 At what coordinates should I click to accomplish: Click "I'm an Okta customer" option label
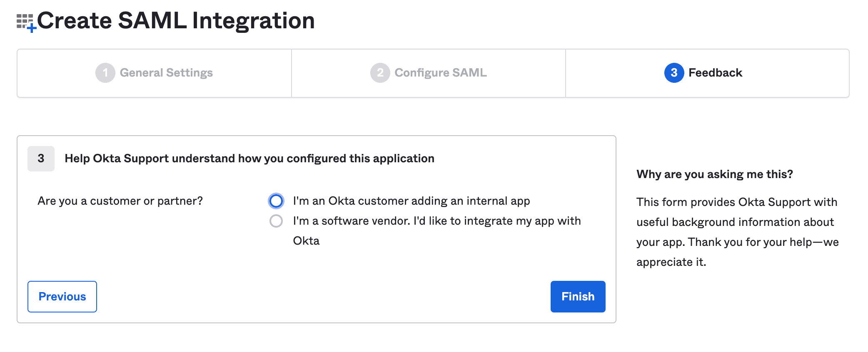tap(411, 201)
